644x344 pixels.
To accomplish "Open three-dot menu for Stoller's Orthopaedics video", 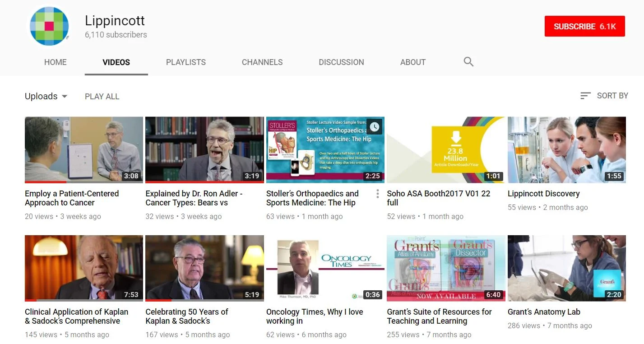I will click(x=378, y=194).
